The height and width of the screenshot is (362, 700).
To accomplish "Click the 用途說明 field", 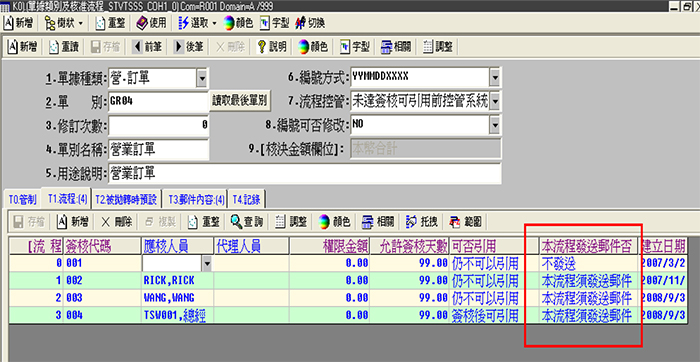I will click(x=304, y=174).
